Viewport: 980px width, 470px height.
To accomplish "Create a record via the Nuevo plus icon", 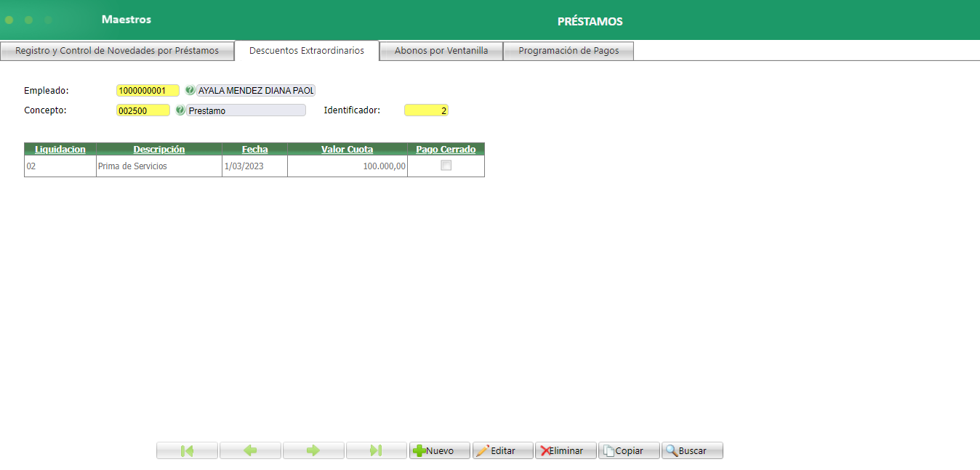I will tap(422, 450).
